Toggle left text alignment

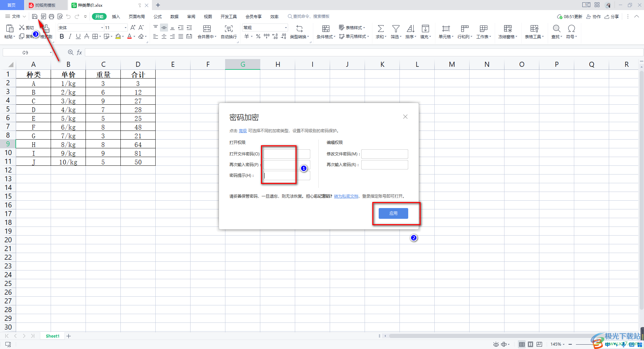point(156,36)
